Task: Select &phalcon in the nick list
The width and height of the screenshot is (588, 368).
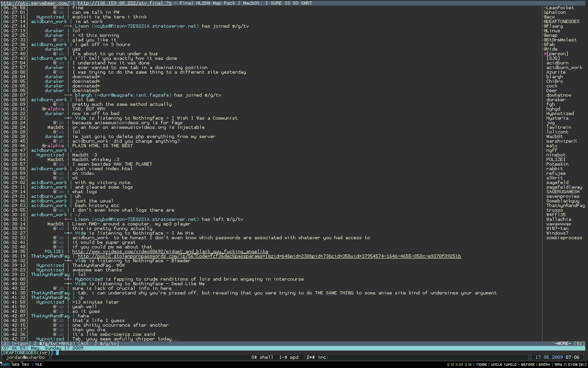Action: pyautogui.click(x=554, y=12)
